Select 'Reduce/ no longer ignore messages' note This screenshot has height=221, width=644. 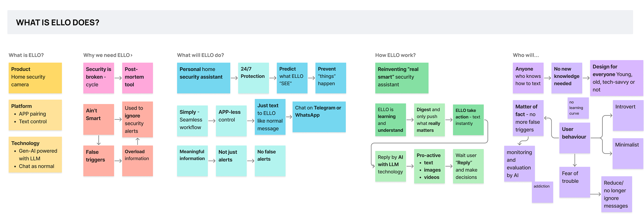point(616,194)
